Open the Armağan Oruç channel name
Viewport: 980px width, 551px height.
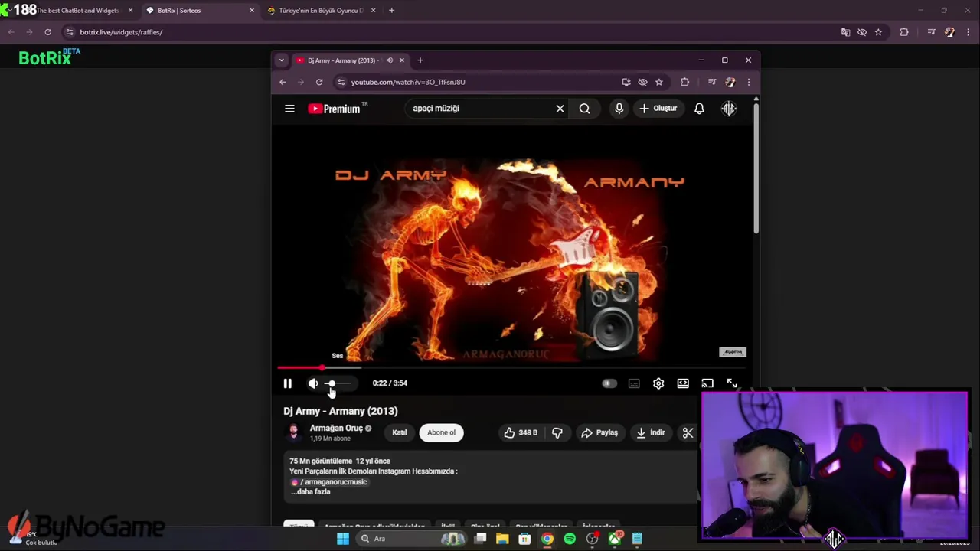(x=336, y=429)
